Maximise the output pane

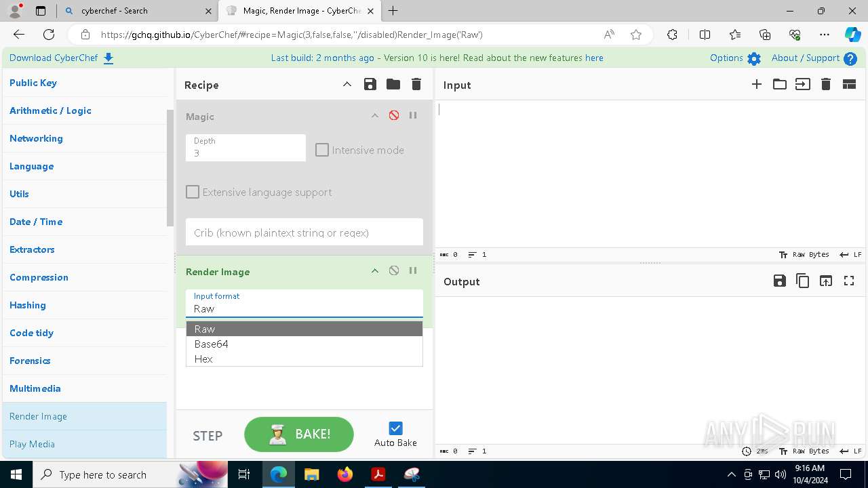(x=849, y=281)
